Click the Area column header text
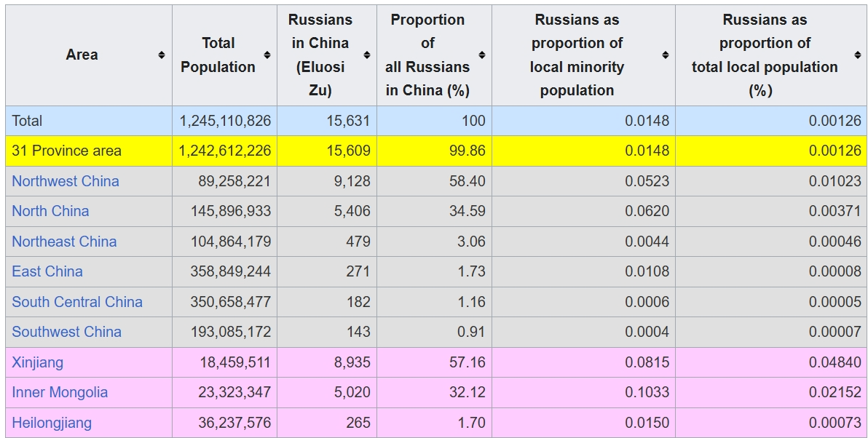The height and width of the screenshot is (438, 868). (x=82, y=55)
